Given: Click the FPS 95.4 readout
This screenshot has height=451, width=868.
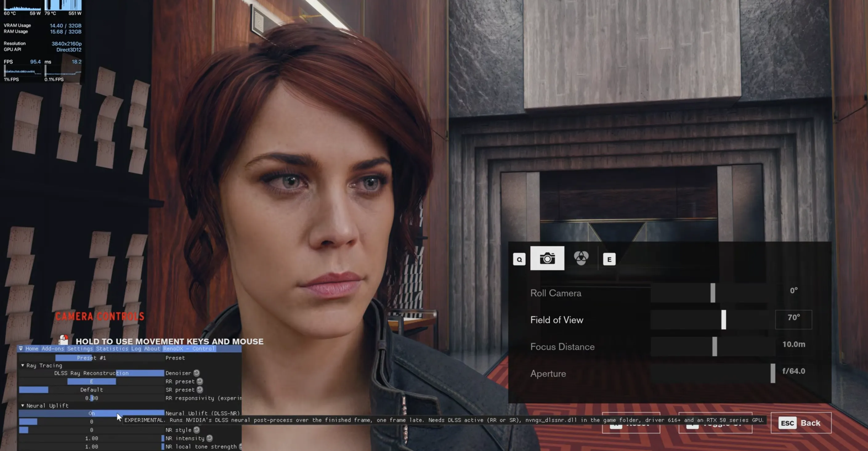Looking at the screenshot, I should coord(22,62).
